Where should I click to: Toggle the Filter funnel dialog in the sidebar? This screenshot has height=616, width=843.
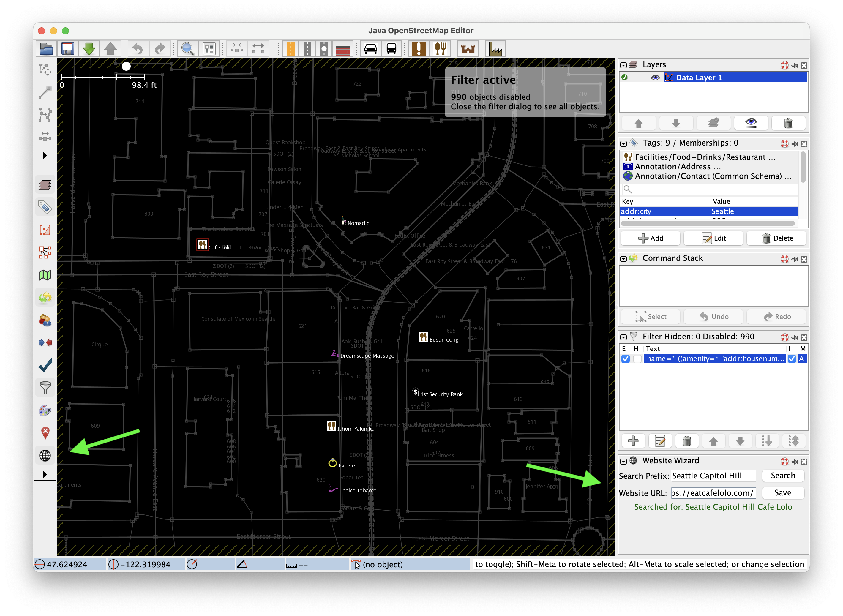tap(45, 388)
